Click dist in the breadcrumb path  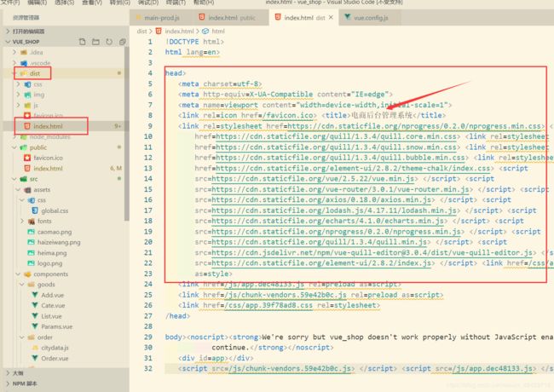click(141, 31)
